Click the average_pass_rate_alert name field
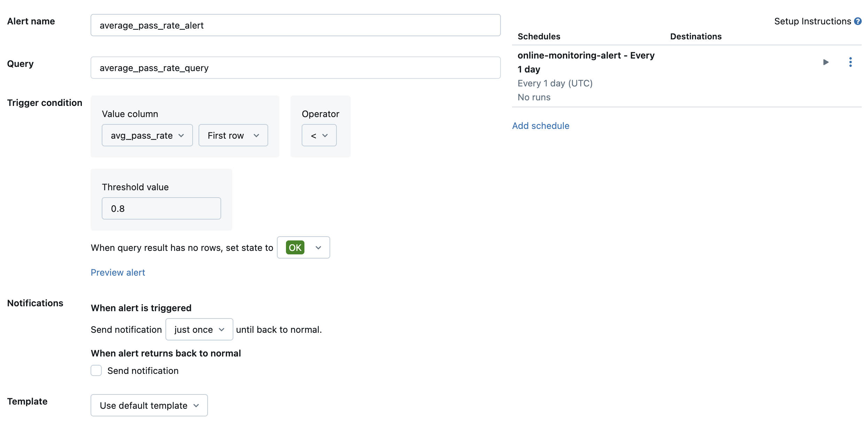This screenshot has width=868, height=430. (x=296, y=25)
